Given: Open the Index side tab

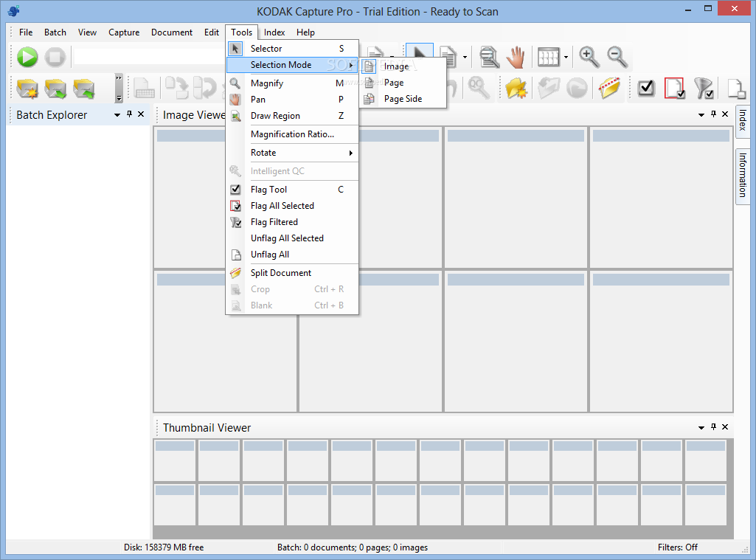Looking at the screenshot, I should click(x=743, y=120).
